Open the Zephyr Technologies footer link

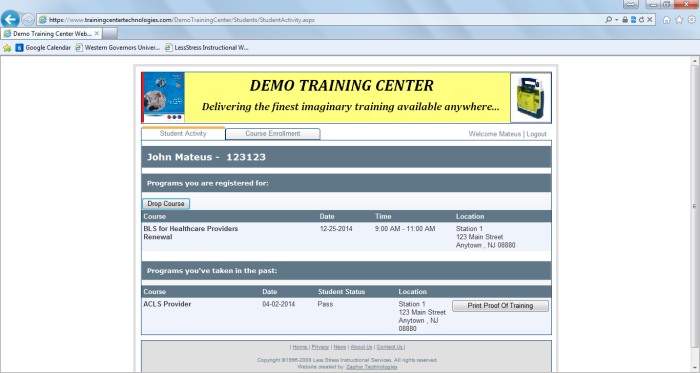coord(371,367)
